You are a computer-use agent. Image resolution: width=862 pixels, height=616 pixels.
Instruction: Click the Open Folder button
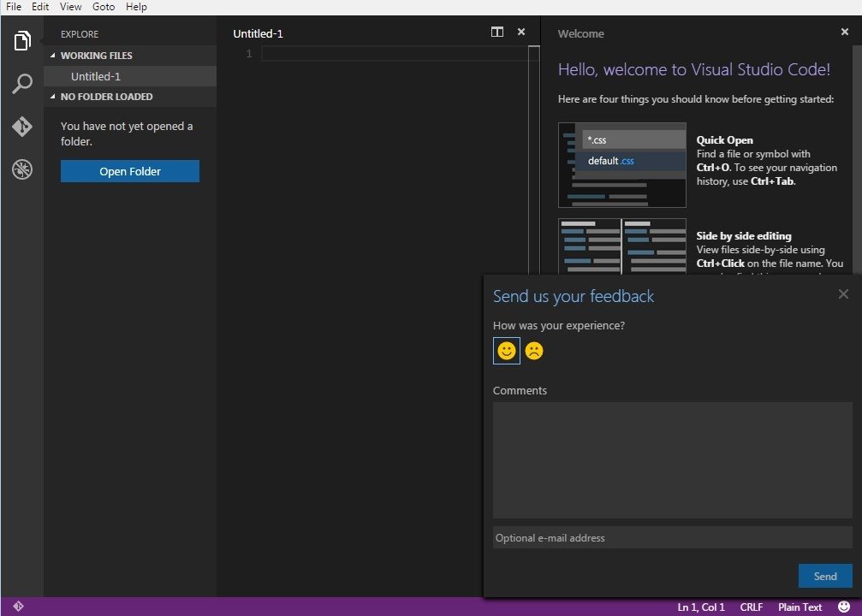129,171
